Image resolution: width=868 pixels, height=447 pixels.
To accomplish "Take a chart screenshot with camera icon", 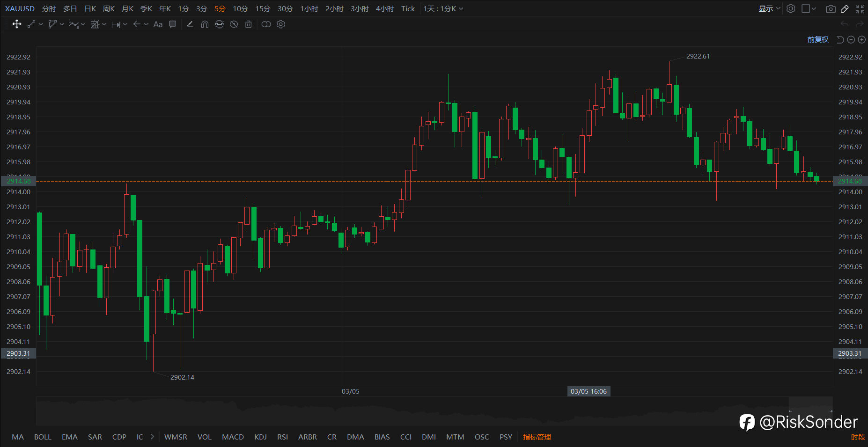I will (831, 9).
